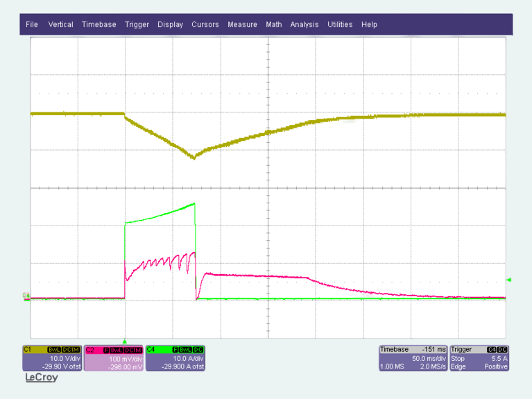Click the pink C2 channel descriptor box
532x399 pixels.
114,358
